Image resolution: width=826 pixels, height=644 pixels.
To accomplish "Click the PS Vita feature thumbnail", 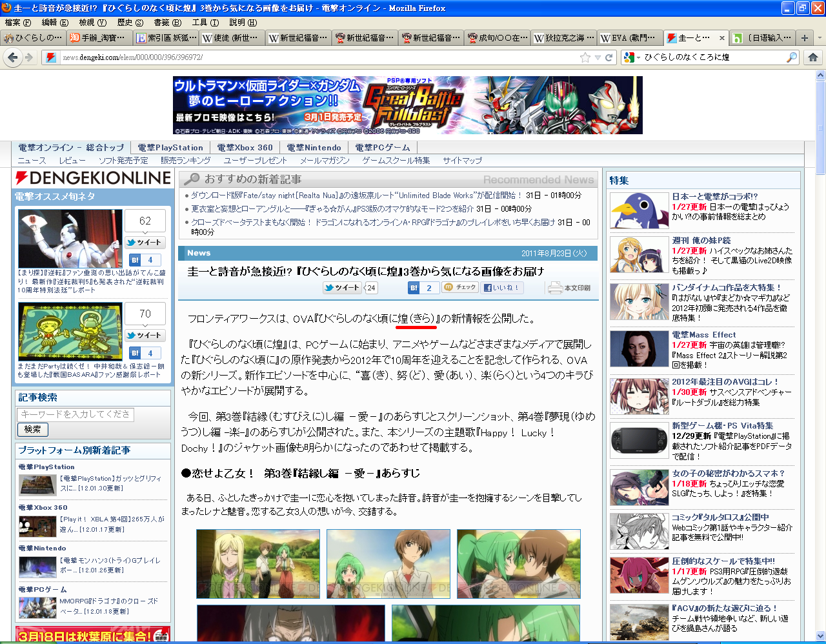I will click(x=640, y=439).
